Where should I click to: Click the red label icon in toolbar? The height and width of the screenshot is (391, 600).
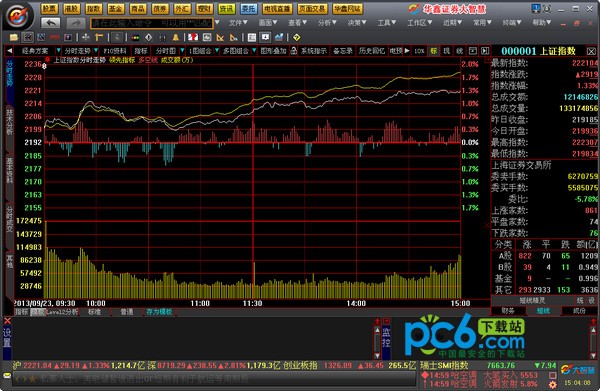(54, 37)
